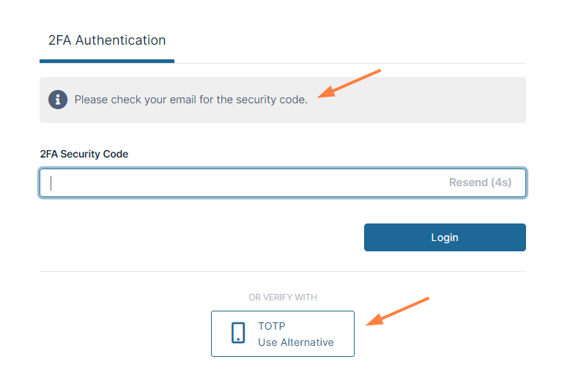Click the blue underline beneath the 2FA tab
This screenshot has width=570, height=392.
tap(107, 61)
